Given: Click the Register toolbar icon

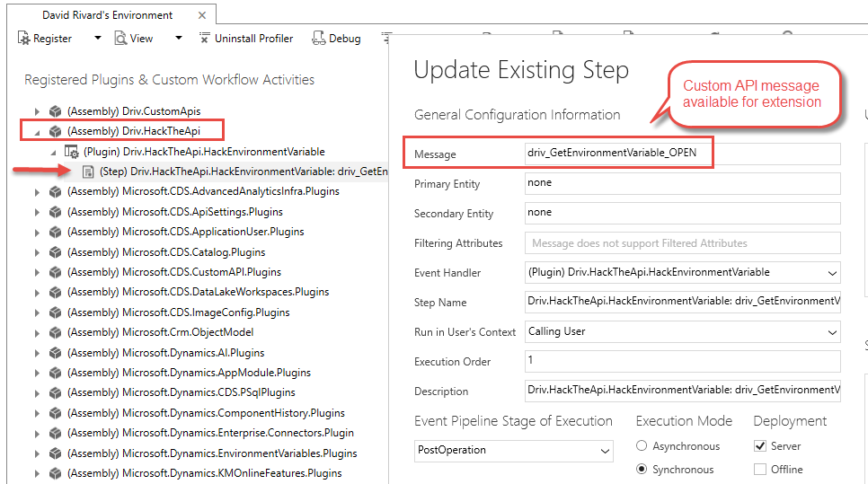Looking at the screenshot, I should tap(23, 39).
